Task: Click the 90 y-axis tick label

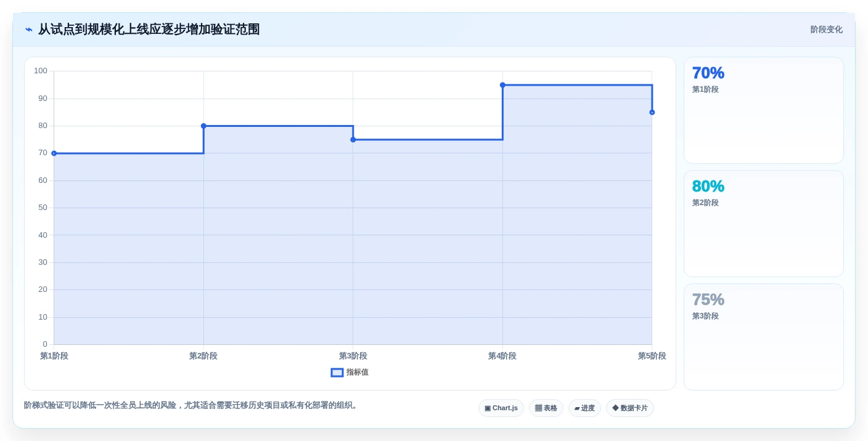Action: (x=43, y=99)
